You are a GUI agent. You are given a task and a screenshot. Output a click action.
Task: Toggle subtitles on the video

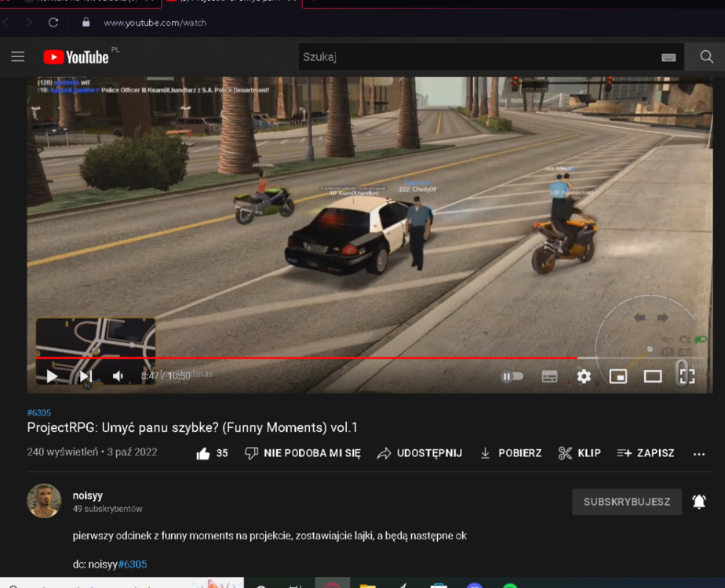pyautogui.click(x=549, y=376)
